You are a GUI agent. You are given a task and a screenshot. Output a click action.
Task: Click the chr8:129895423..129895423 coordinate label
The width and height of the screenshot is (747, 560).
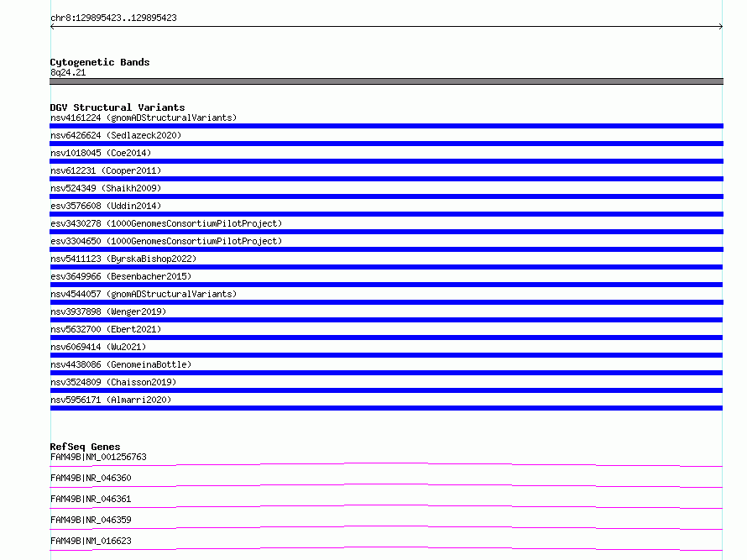coord(113,18)
